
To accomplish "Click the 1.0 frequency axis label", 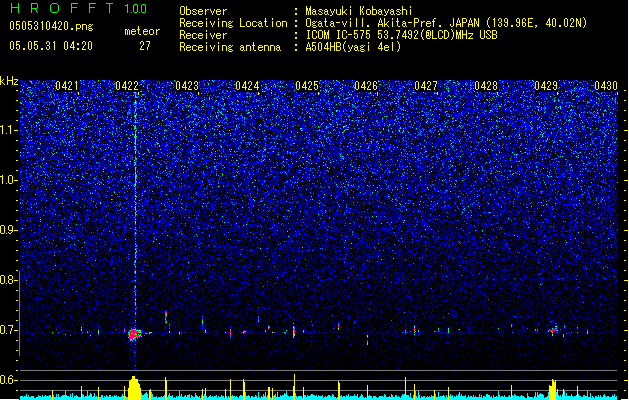I will point(9,180).
